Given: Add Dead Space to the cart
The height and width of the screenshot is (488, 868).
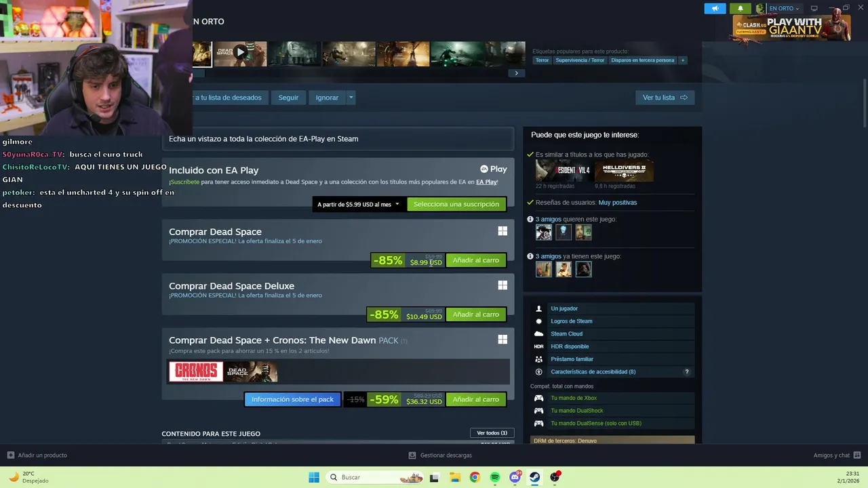Looking at the screenshot, I should coord(475,260).
